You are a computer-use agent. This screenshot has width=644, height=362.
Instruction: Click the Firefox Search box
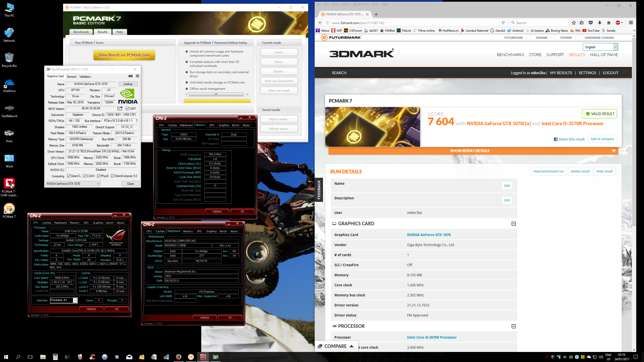[539, 23]
